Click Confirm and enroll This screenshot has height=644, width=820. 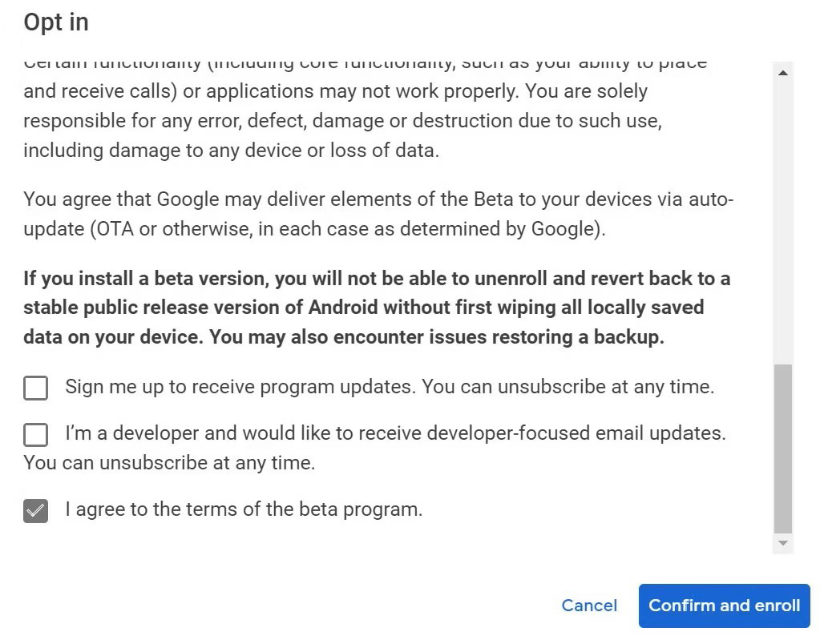pos(725,606)
